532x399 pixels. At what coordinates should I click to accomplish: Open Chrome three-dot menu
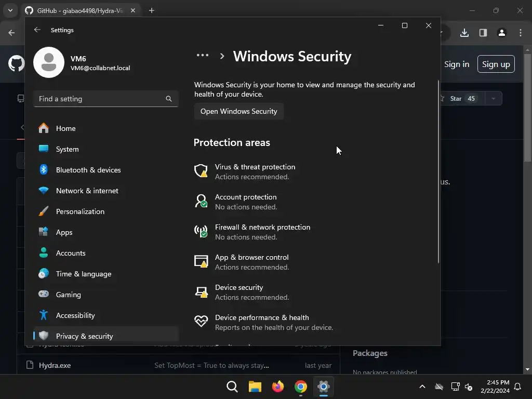pos(521,33)
